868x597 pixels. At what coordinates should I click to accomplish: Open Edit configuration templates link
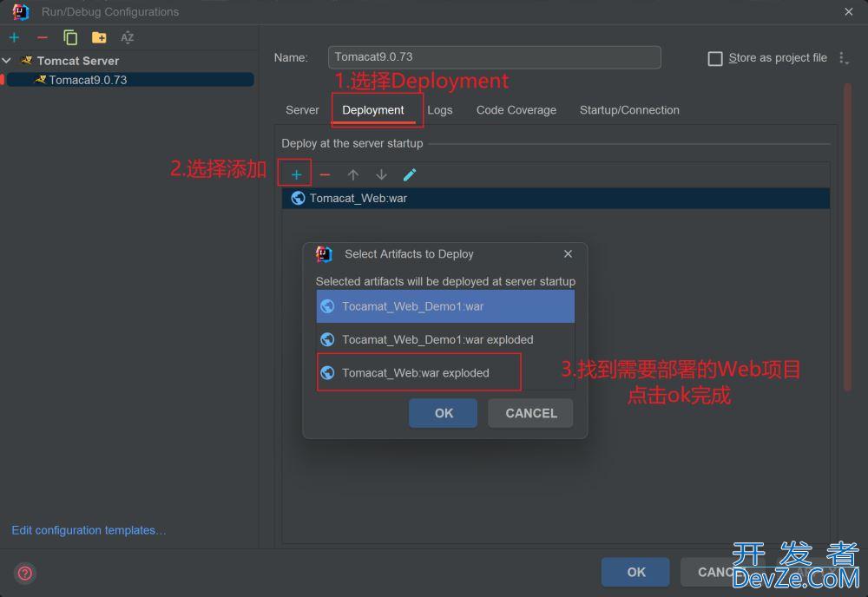89,530
